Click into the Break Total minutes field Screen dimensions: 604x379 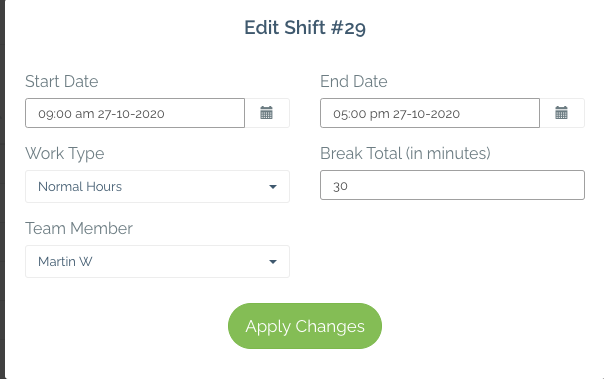pyautogui.click(x=452, y=185)
